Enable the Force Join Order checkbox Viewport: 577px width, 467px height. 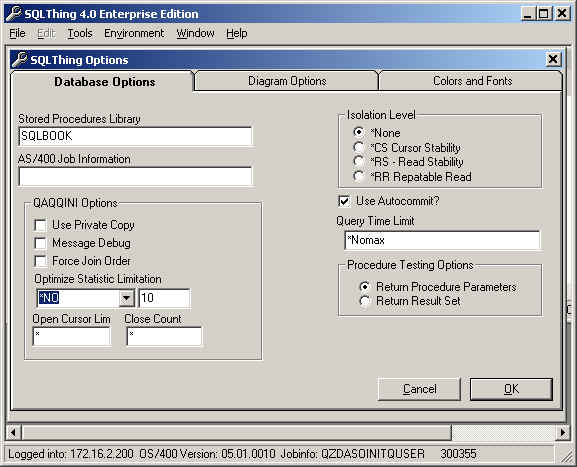click(x=40, y=261)
